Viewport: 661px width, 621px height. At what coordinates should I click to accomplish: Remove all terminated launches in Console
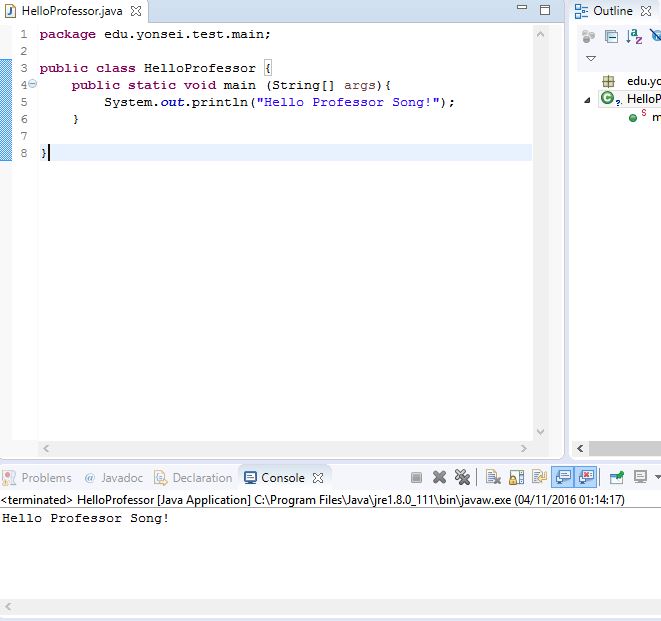462,478
